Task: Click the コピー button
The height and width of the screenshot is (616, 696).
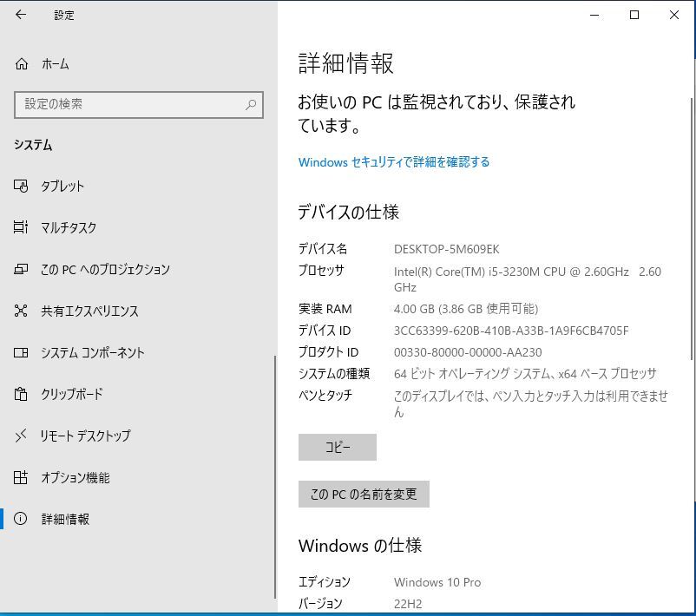Action: coord(338,447)
